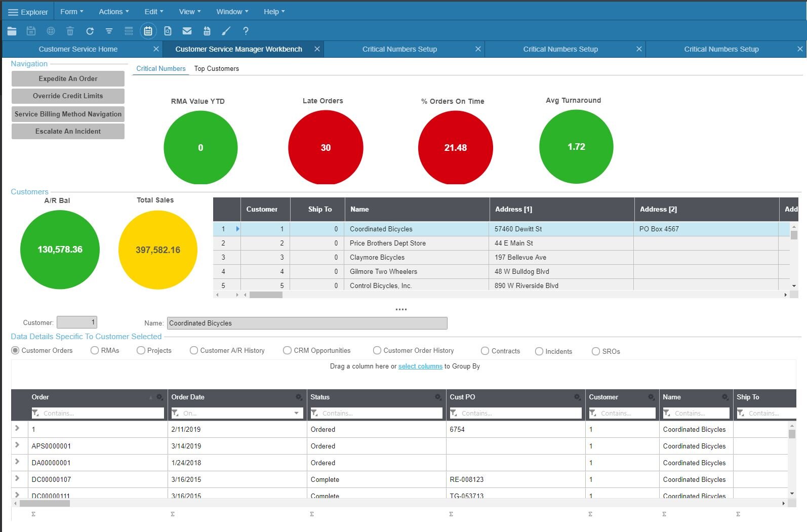The image size is (807, 532).
Task: Expand the order APS0000001 row
Action: pos(17,445)
